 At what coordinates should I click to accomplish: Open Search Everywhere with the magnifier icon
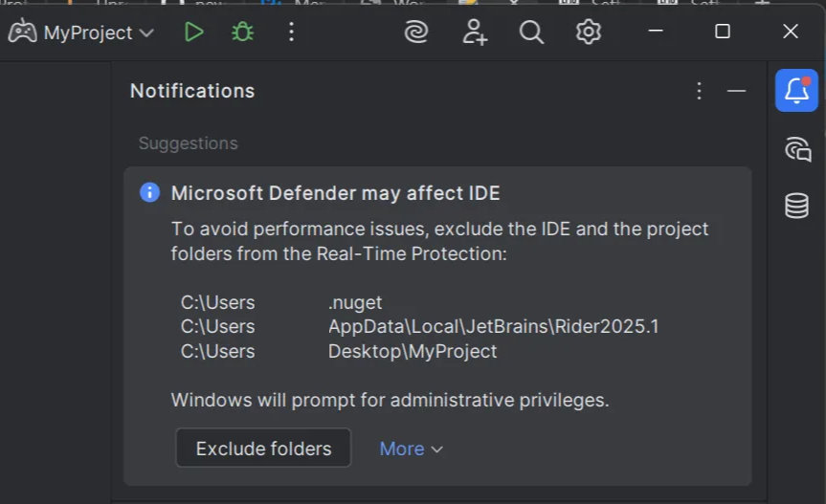[x=531, y=33]
